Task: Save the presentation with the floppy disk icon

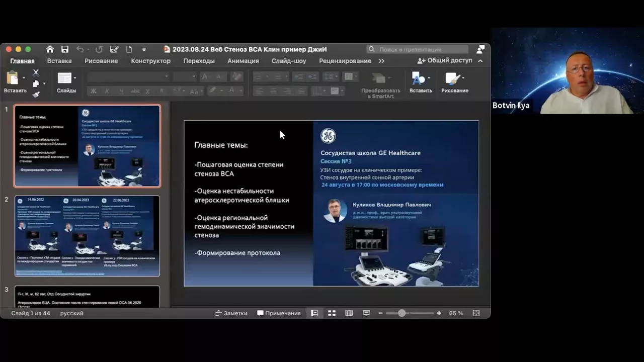Action: click(64, 49)
